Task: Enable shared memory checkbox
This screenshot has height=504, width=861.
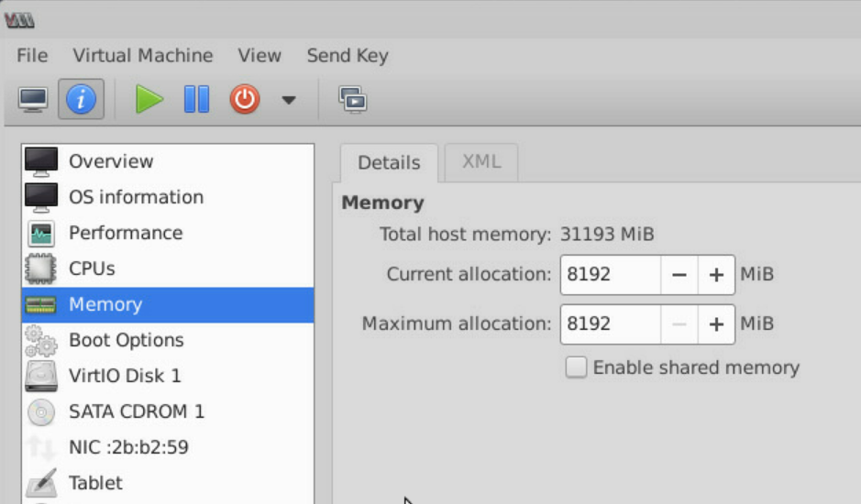Action: [576, 368]
